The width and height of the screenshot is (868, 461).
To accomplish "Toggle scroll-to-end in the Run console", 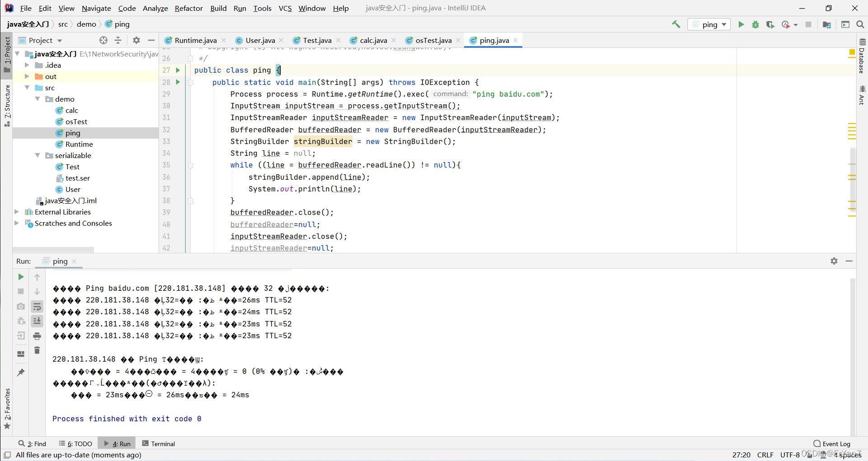I will coord(37,321).
